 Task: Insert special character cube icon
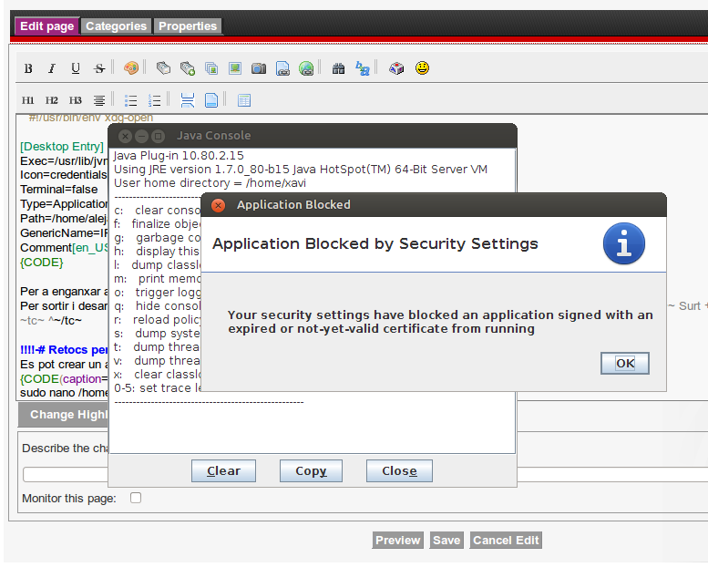tap(396, 68)
